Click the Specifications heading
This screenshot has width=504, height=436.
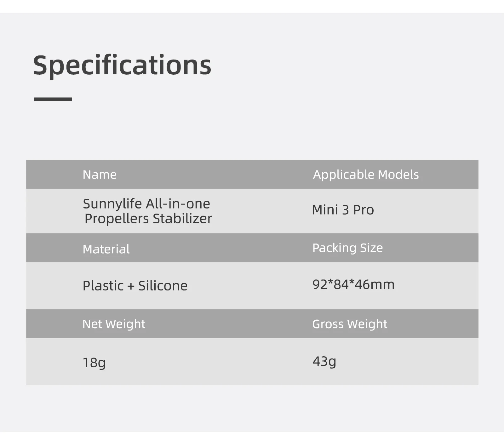[x=122, y=65]
